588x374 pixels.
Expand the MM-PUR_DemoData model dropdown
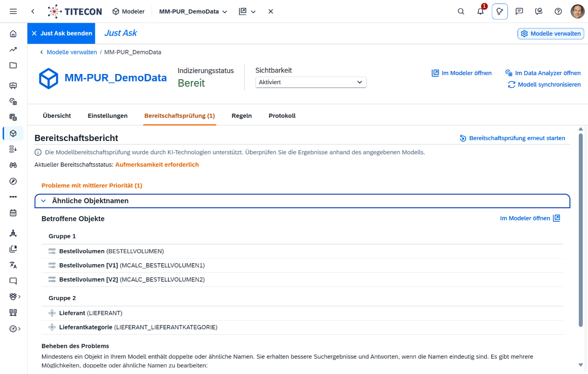(x=193, y=11)
